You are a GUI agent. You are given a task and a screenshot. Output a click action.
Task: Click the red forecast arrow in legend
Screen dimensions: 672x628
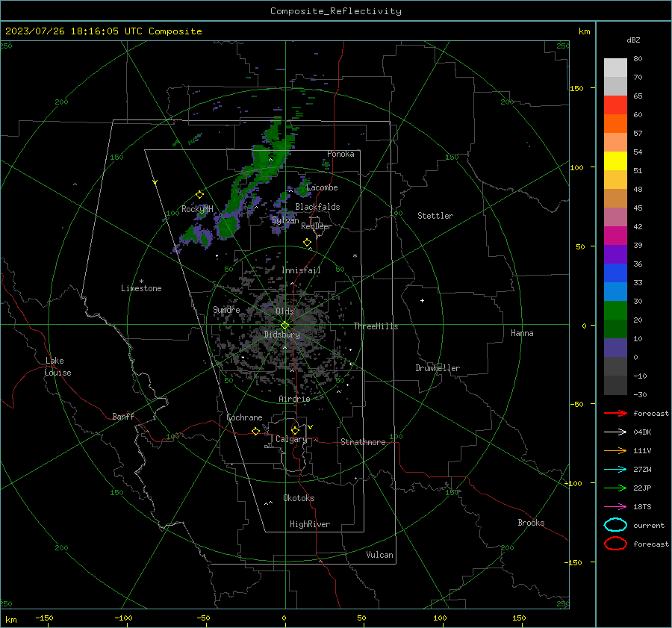click(615, 413)
